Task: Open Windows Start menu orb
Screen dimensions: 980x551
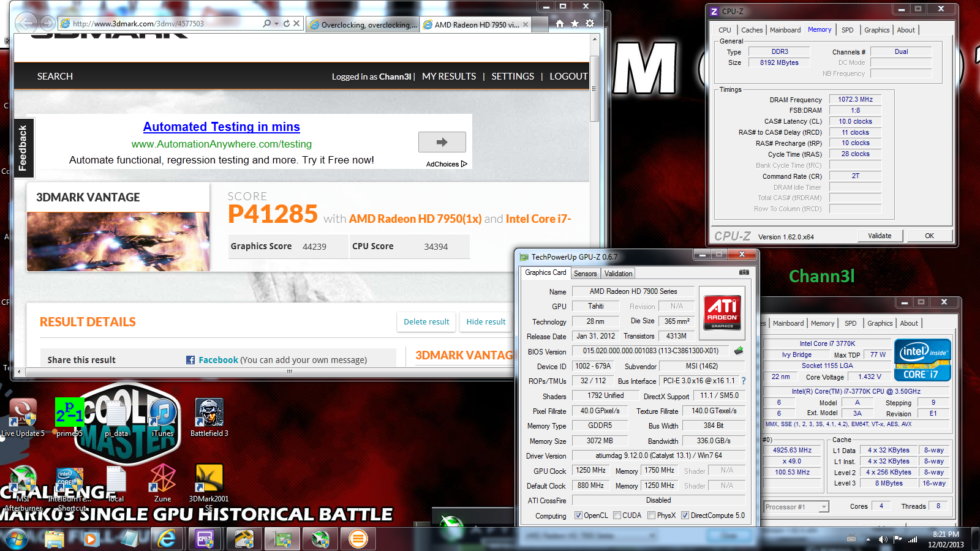Action: coord(16,539)
